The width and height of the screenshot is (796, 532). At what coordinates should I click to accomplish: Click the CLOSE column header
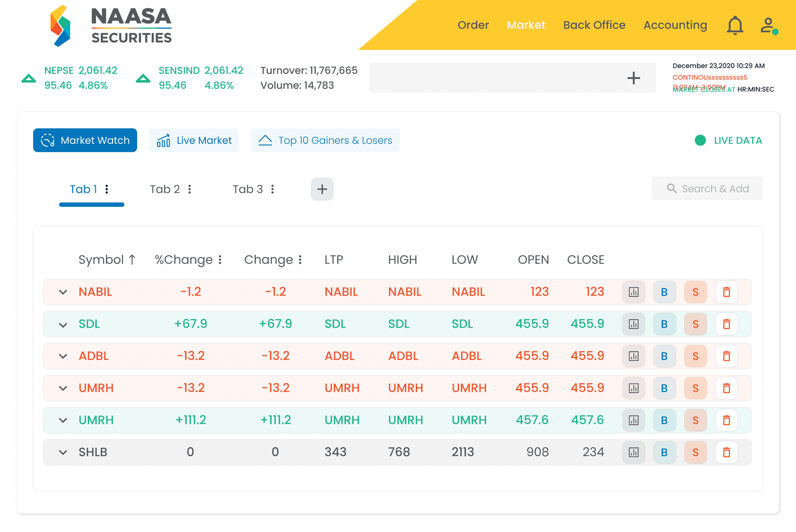point(585,260)
